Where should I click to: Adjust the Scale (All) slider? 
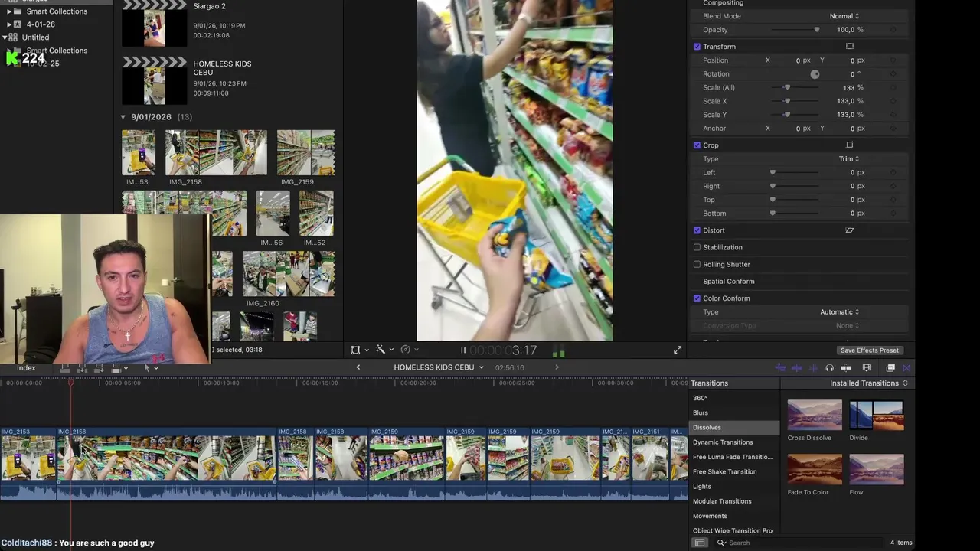(795, 88)
